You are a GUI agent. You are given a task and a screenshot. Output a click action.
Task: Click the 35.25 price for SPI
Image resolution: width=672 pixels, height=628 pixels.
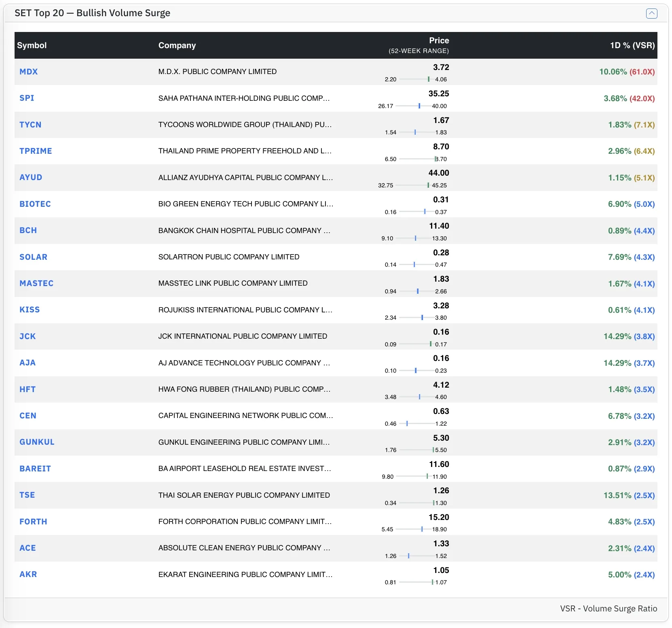coord(439,93)
